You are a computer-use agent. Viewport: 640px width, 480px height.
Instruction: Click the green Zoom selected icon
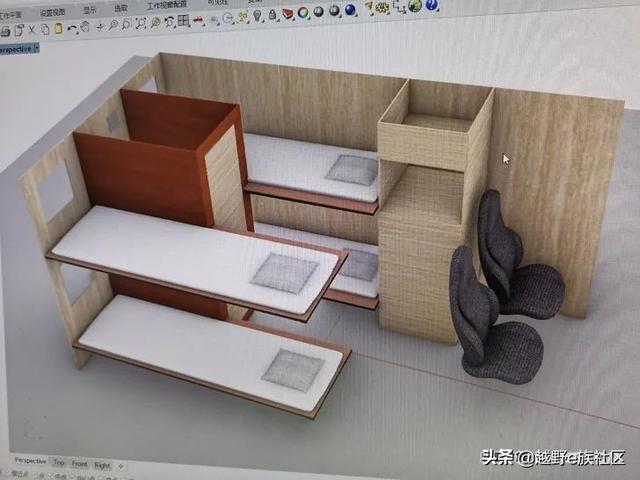[x=156, y=22]
